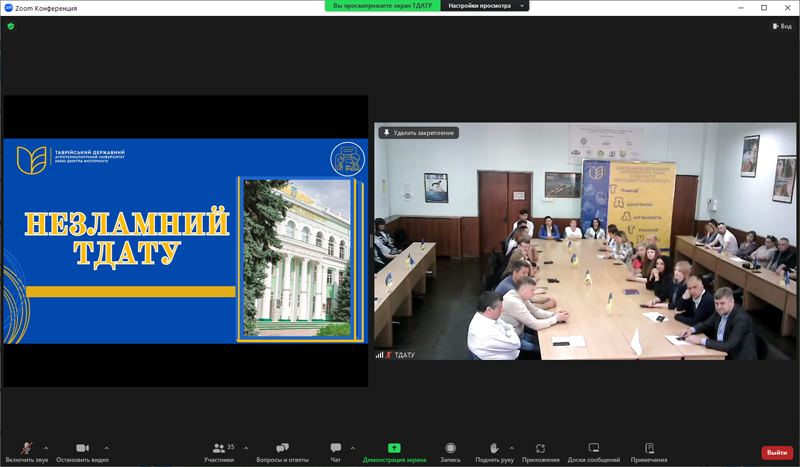Expand audio options arrow next to microphone
The width and height of the screenshot is (800, 467).
tap(46, 448)
